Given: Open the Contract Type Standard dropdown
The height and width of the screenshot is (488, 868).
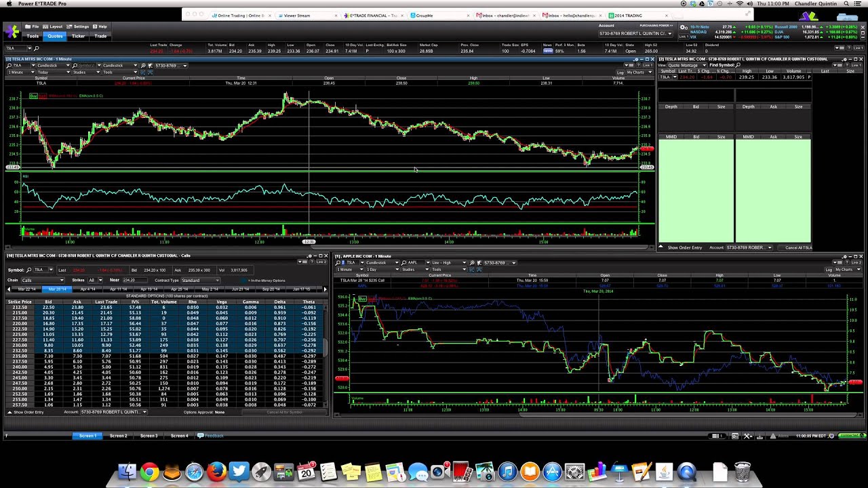Looking at the screenshot, I should click(x=200, y=281).
